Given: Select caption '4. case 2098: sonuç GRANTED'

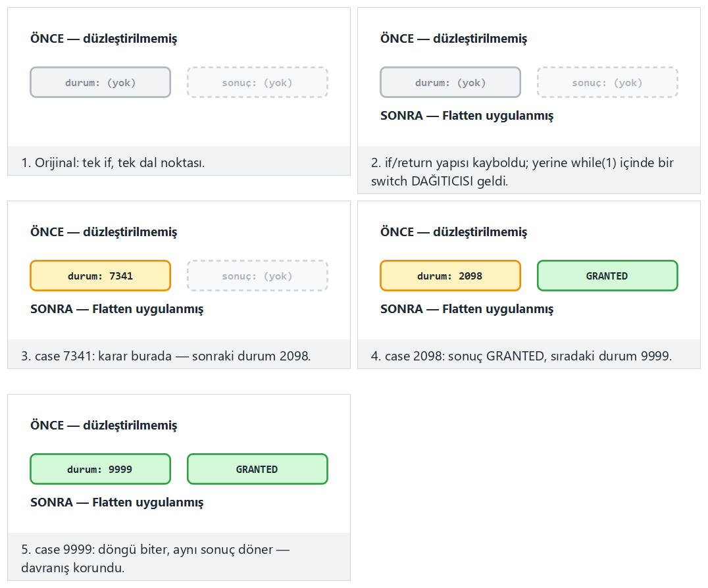Looking at the screenshot, I should tap(521, 356).
